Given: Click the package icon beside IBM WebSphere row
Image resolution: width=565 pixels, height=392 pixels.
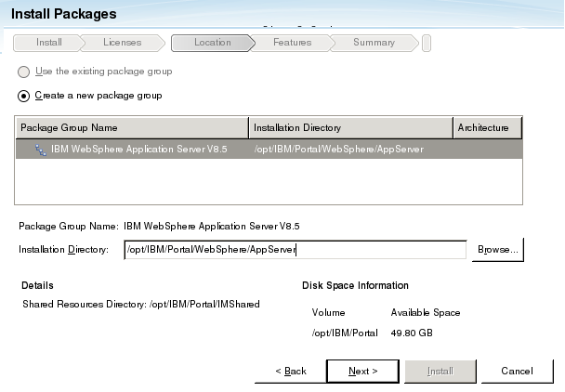Looking at the screenshot, I should click(41, 150).
